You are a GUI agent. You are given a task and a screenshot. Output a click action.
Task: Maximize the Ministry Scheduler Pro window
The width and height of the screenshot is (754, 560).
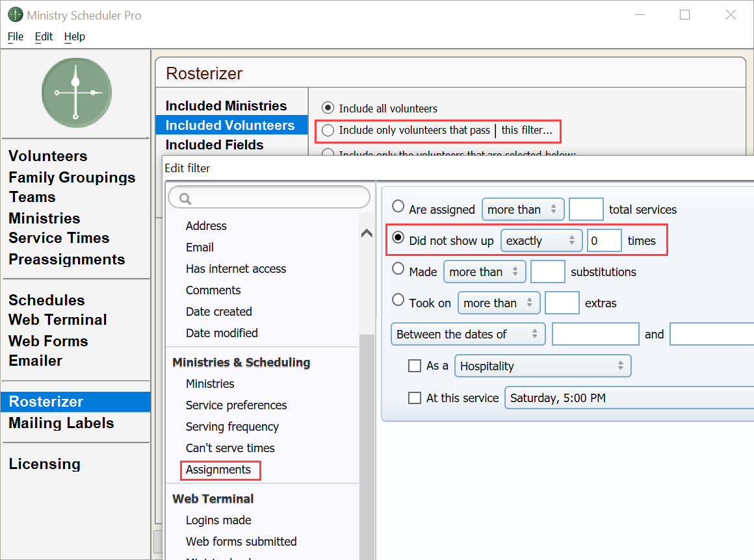coord(684,15)
